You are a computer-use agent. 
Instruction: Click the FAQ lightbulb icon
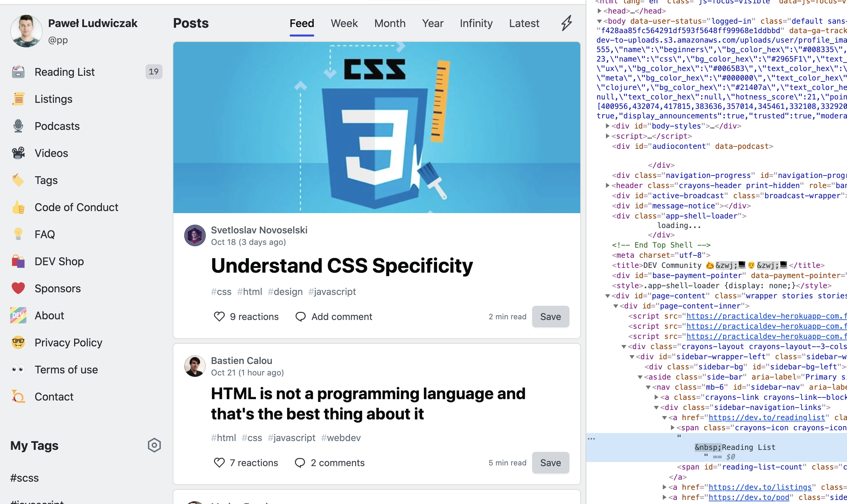[x=18, y=234]
